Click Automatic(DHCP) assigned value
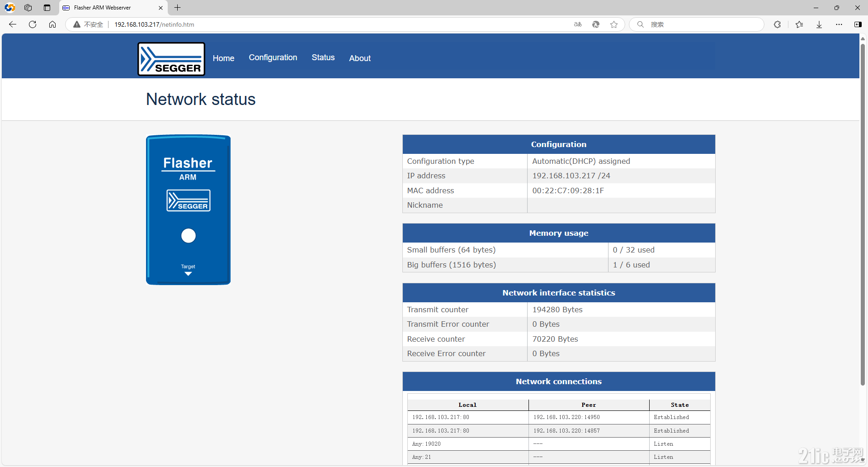 pyautogui.click(x=581, y=161)
